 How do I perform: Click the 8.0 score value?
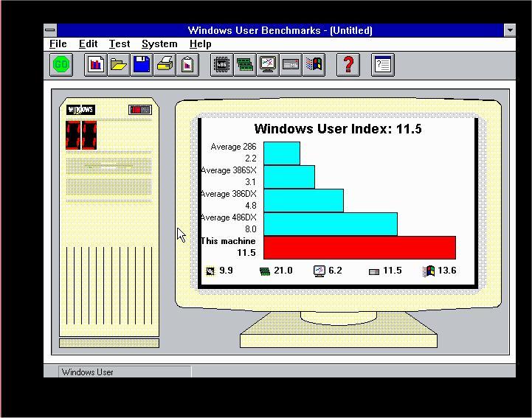250,229
